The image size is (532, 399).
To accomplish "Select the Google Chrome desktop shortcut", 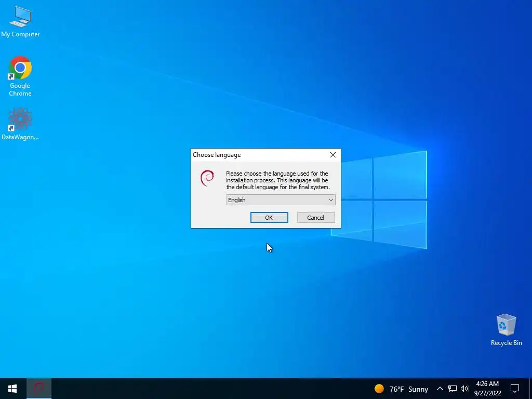I will point(20,76).
